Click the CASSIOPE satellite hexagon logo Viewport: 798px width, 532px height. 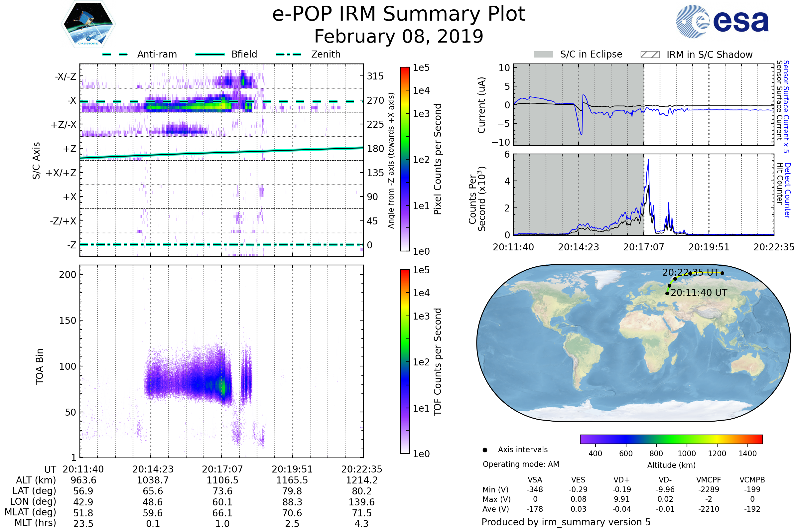(x=88, y=24)
